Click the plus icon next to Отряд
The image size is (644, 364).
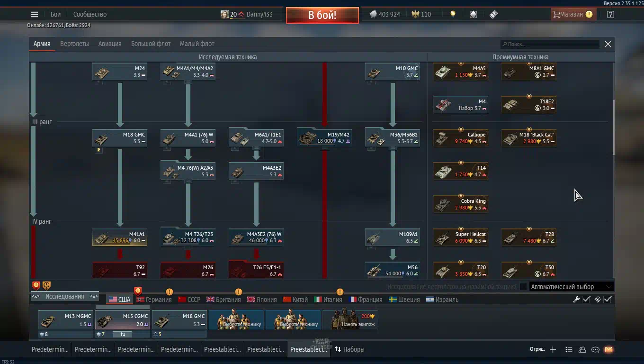pos(553,349)
